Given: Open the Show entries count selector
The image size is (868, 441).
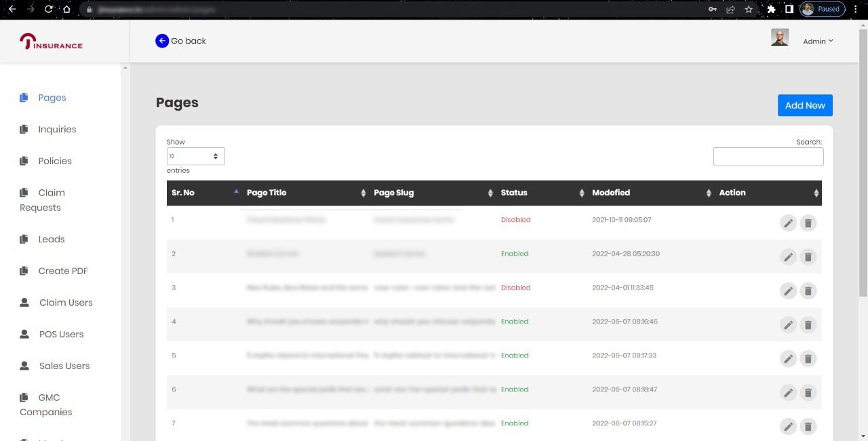Looking at the screenshot, I should 195,156.
